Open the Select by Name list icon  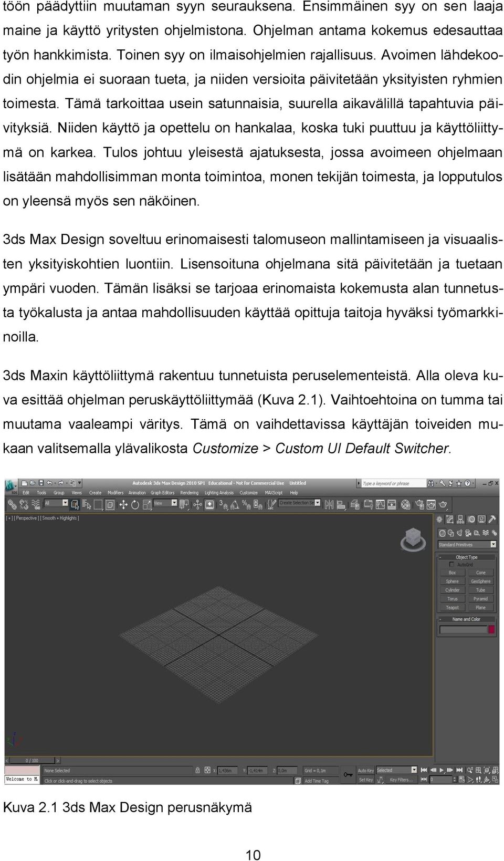(x=87, y=504)
